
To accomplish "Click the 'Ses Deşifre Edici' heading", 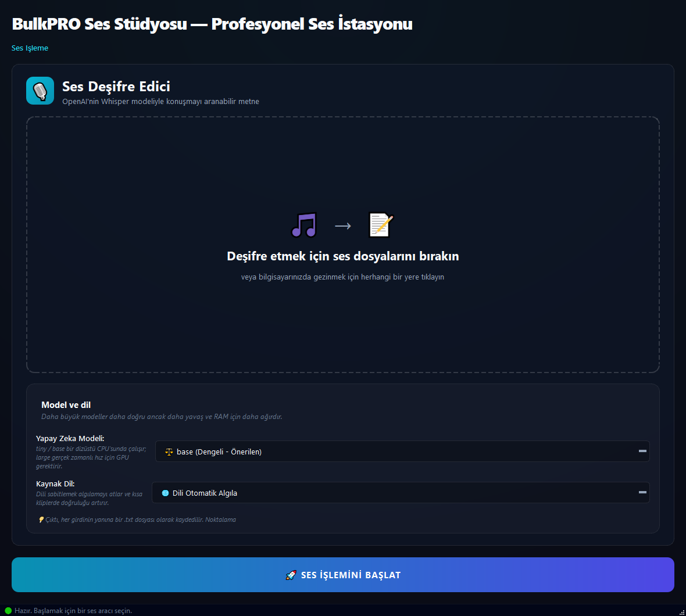I will (116, 86).
